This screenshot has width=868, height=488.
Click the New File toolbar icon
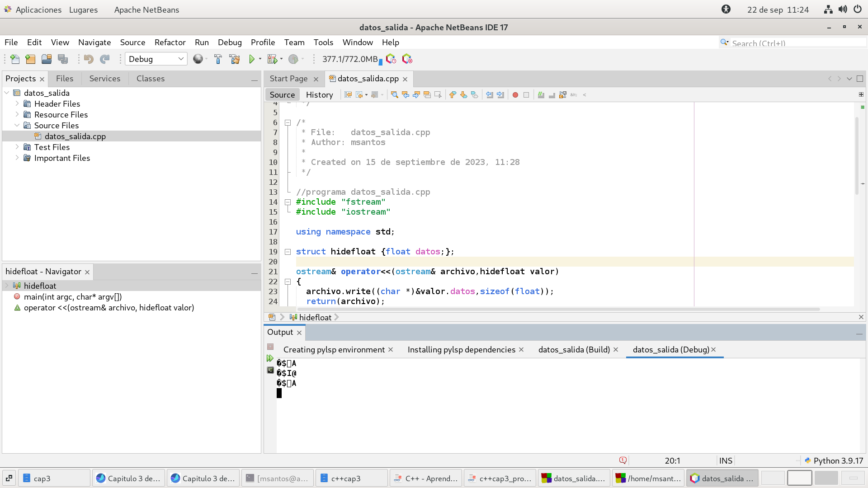pos(15,59)
